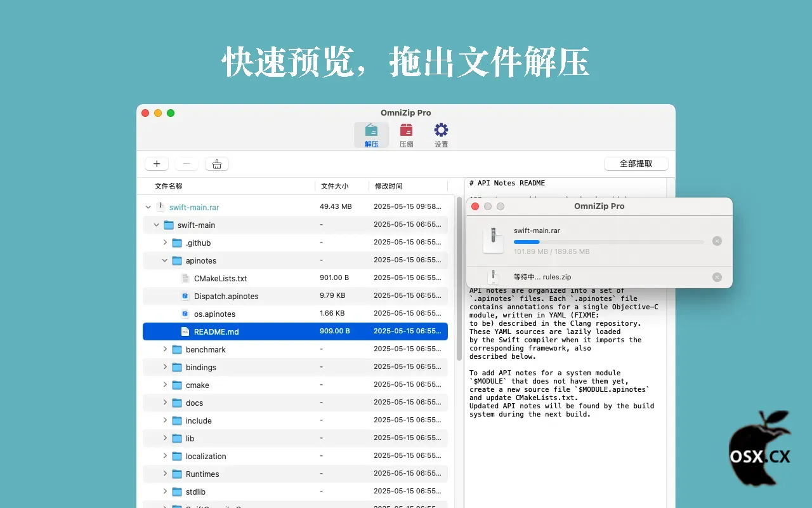
Task: Select the docs folder icon
Action: [177, 403]
